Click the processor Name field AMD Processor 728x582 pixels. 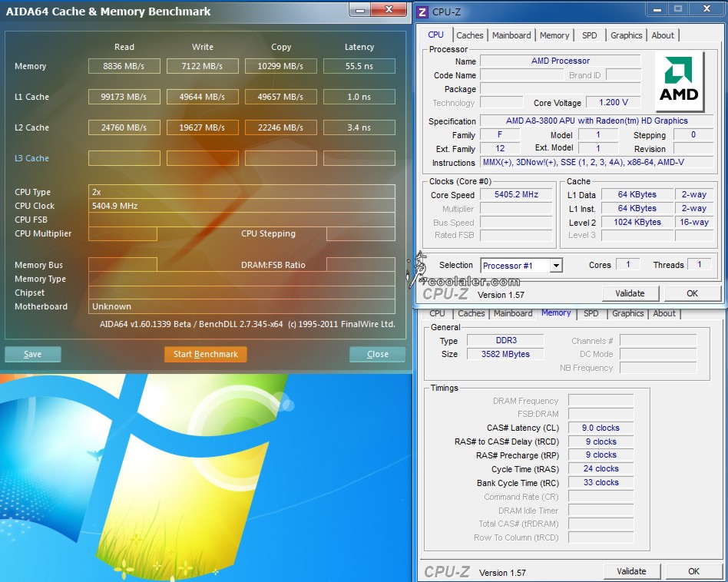pos(561,61)
